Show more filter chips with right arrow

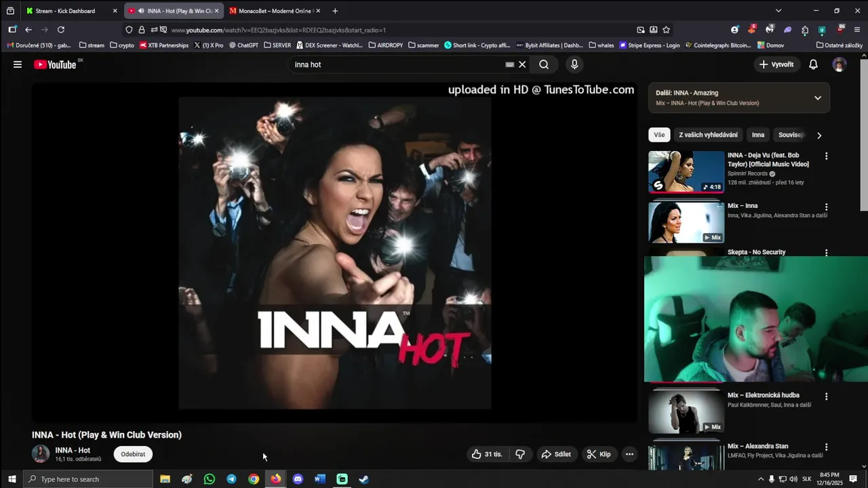[818, 135]
